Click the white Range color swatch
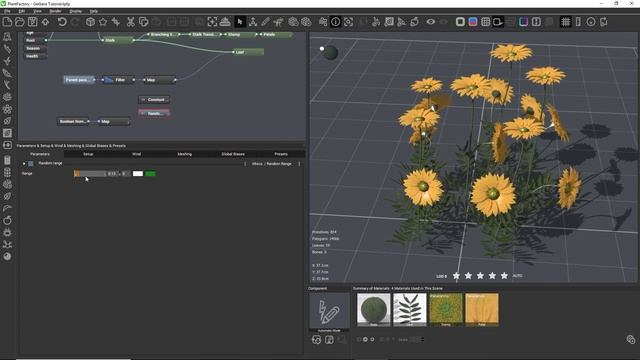The width and height of the screenshot is (640, 360). [x=138, y=173]
